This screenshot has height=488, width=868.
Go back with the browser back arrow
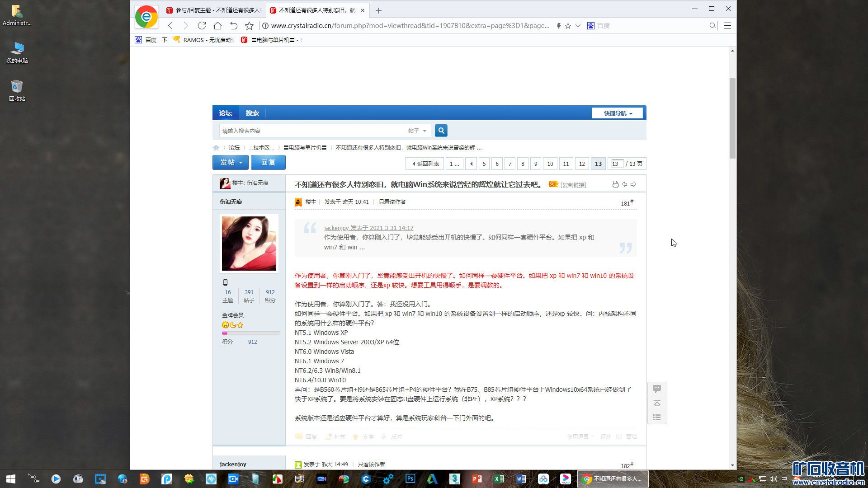(x=170, y=26)
